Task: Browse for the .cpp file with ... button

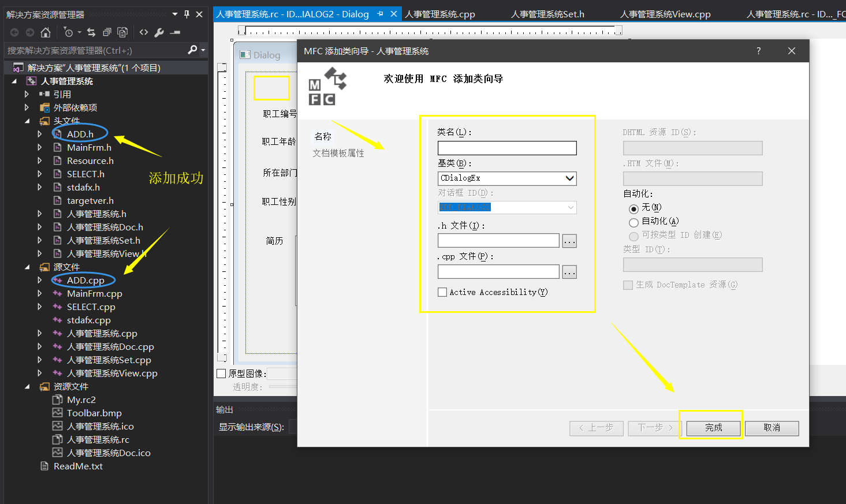Action: coord(569,271)
